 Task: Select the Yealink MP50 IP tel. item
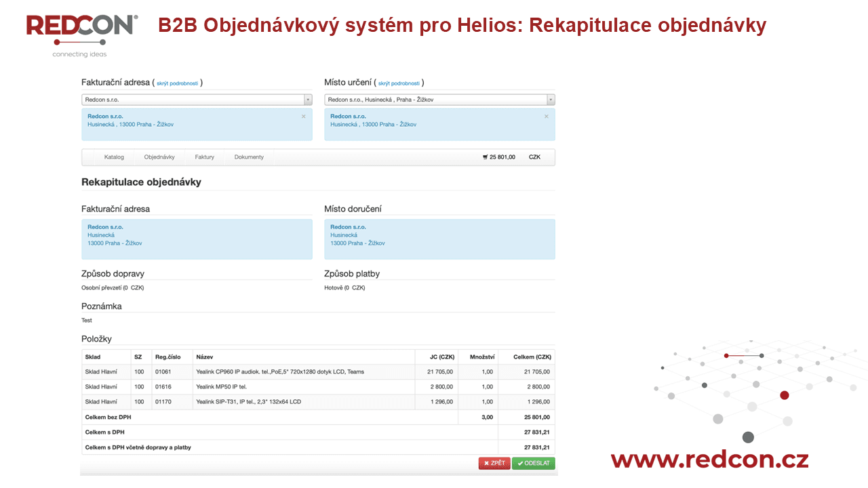[x=221, y=387]
